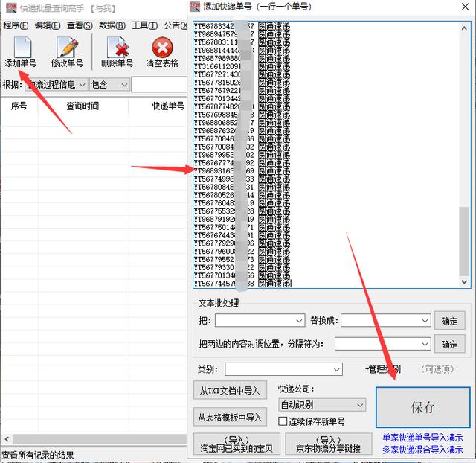The height and width of the screenshot is (463, 476).
Task: Click the 从TXT文档中导入 button
Action: [x=230, y=390]
